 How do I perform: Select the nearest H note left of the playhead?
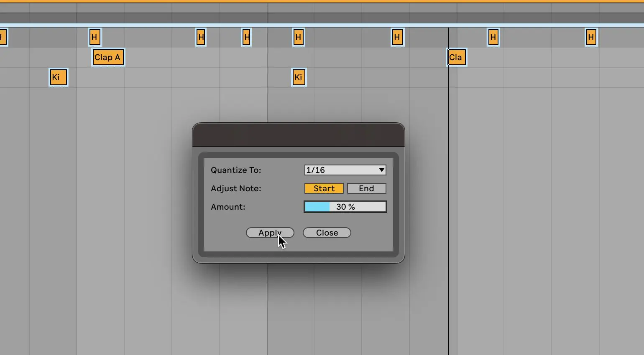397,38
